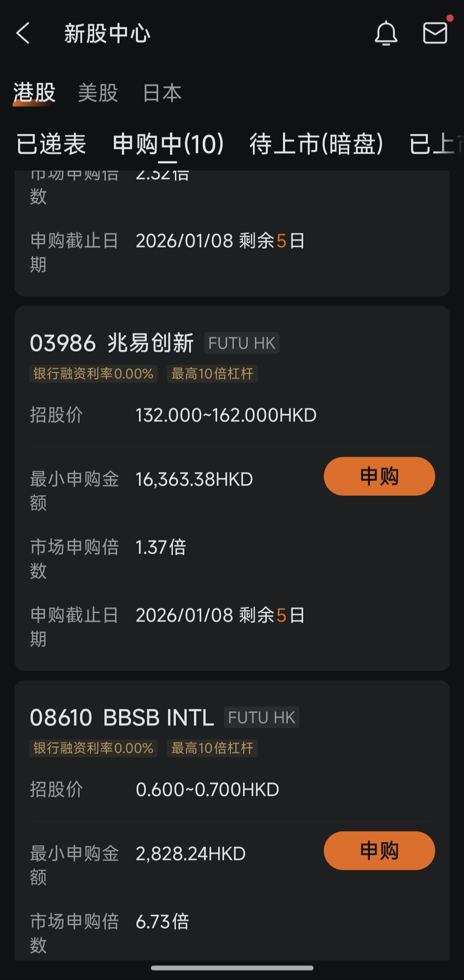Tap the back arrow icon

point(23,34)
